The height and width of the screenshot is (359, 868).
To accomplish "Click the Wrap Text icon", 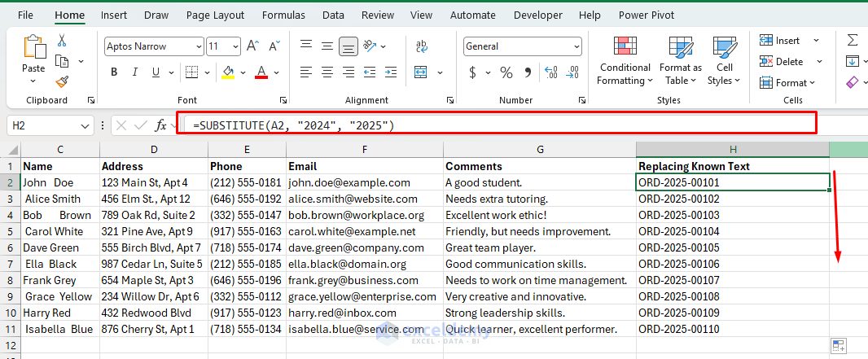I will 422,46.
